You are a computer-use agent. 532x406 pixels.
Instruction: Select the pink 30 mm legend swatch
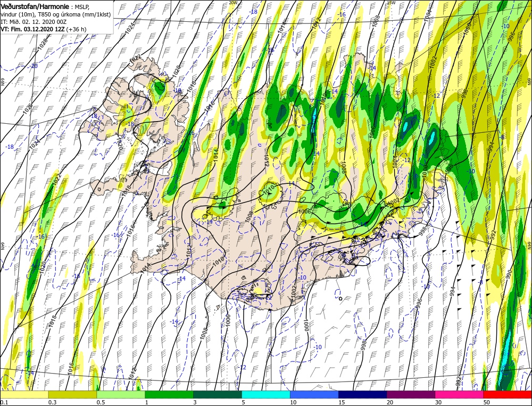(460, 394)
